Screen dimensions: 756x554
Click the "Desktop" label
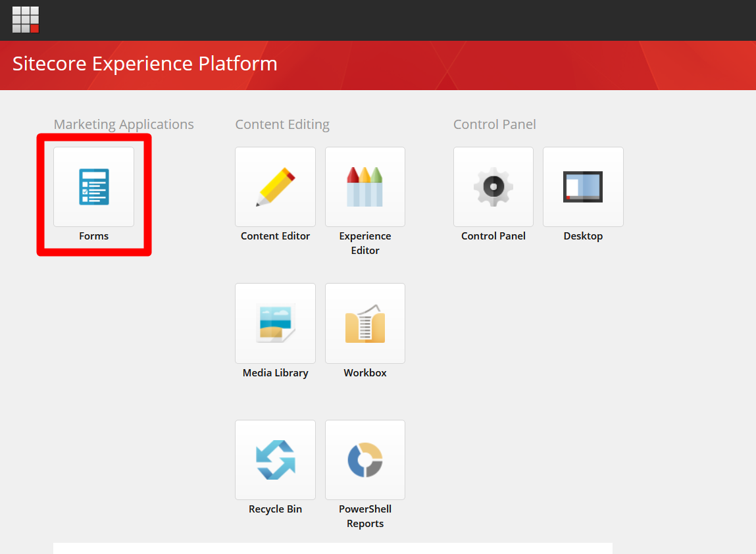(x=583, y=236)
